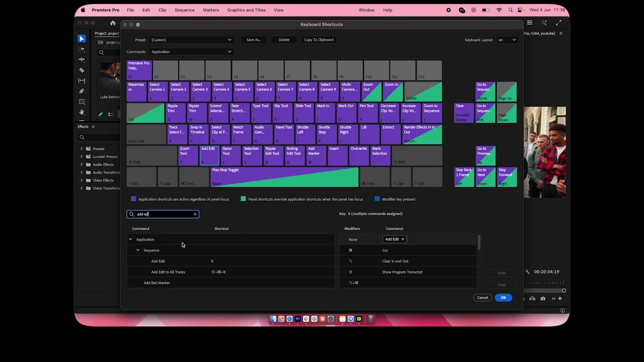Open the Graphics and Titles menu
Viewport: 644px width, 362px height.
click(x=247, y=10)
